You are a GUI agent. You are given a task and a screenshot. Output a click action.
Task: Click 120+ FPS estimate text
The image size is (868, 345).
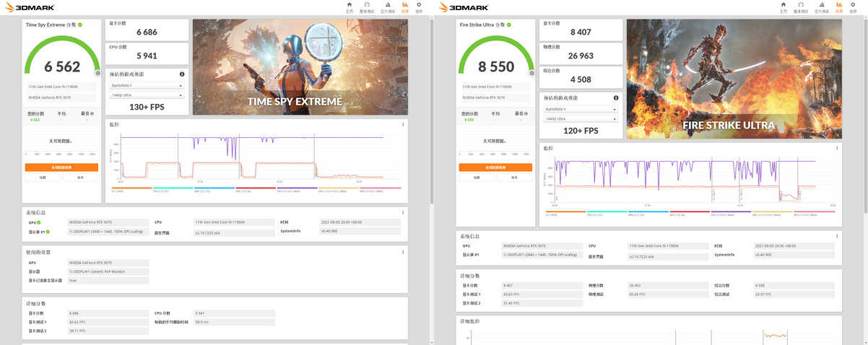(x=581, y=131)
